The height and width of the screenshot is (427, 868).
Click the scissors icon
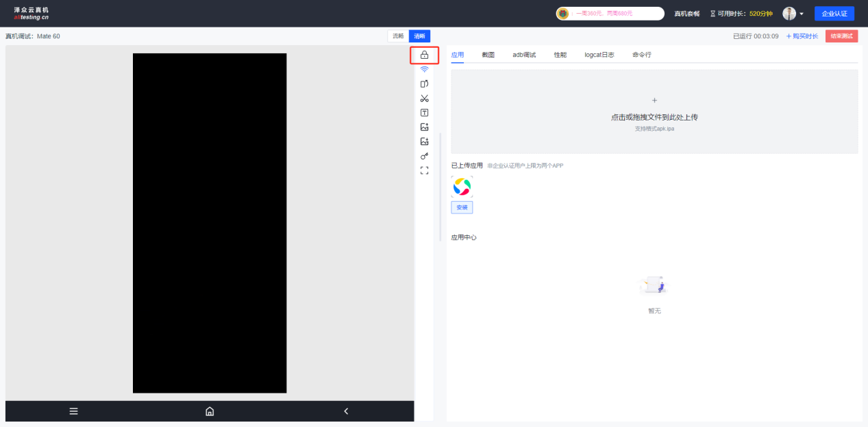point(424,99)
